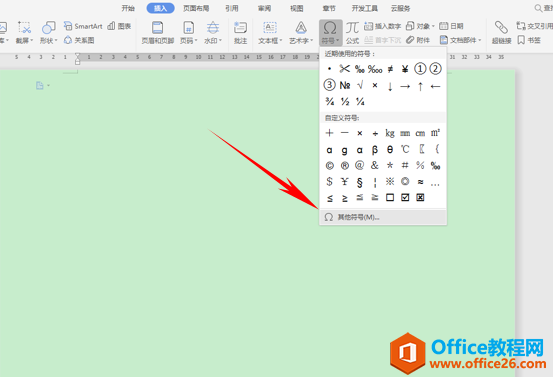The width and height of the screenshot is (553, 381).
Task: Insert the not-equal ≠ symbol
Action: click(x=390, y=69)
